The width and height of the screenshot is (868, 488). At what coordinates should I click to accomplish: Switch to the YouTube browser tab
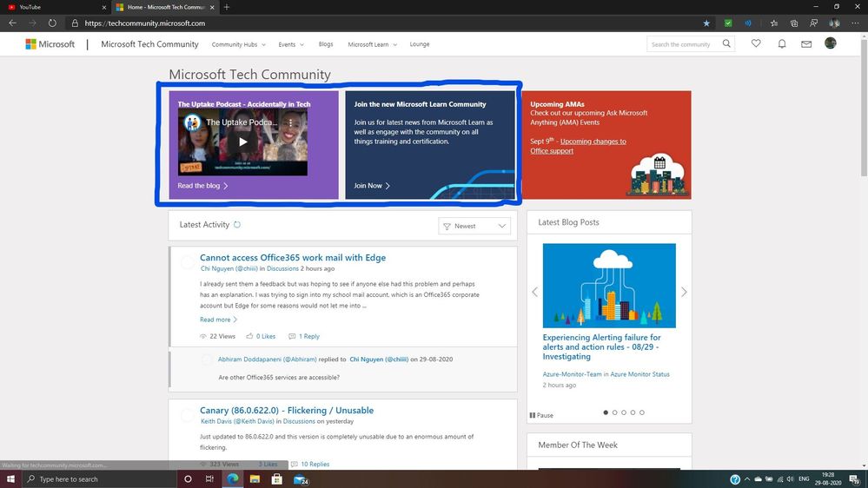pyautogui.click(x=56, y=7)
